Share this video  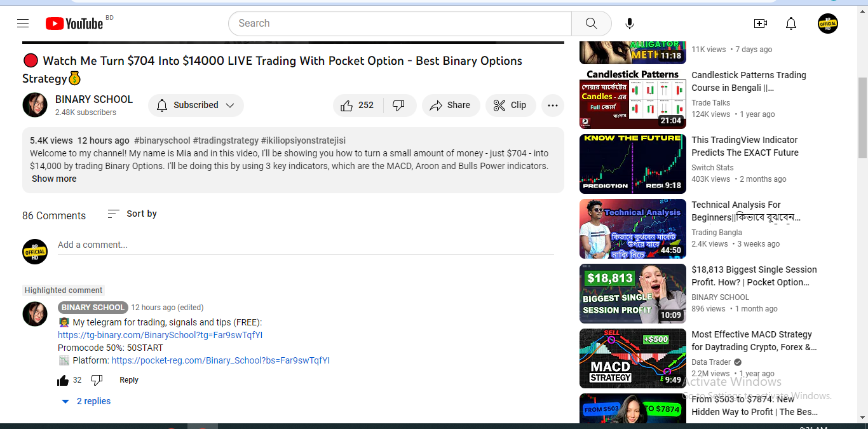(451, 106)
